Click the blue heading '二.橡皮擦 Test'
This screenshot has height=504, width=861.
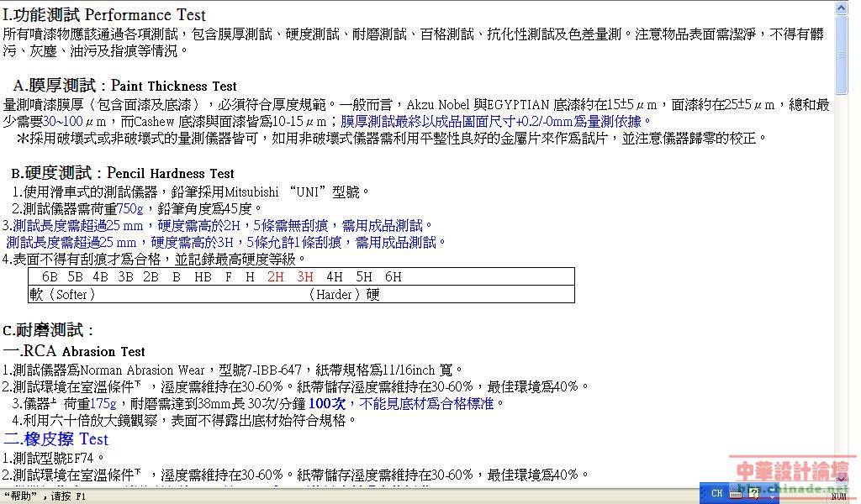[55, 438]
